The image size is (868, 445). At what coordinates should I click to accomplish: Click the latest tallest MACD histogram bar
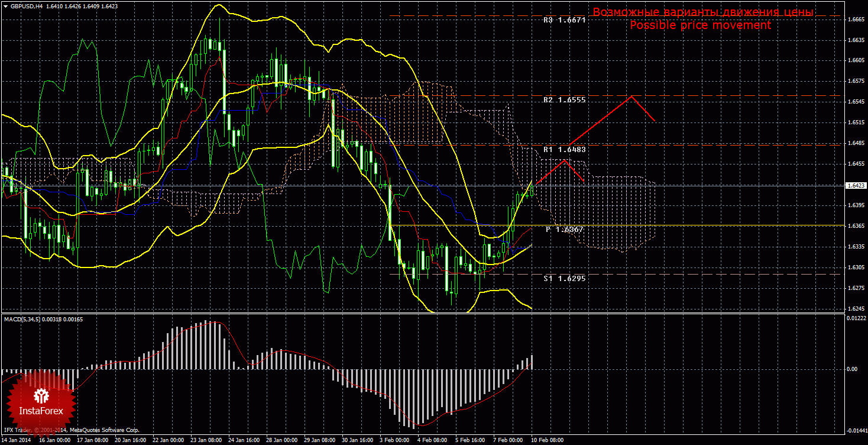[x=532, y=362]
